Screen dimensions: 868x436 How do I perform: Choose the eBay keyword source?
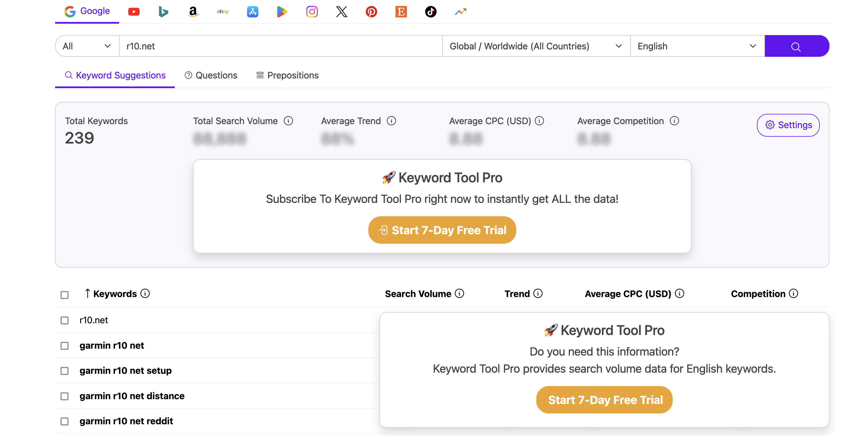coord(223,12)
